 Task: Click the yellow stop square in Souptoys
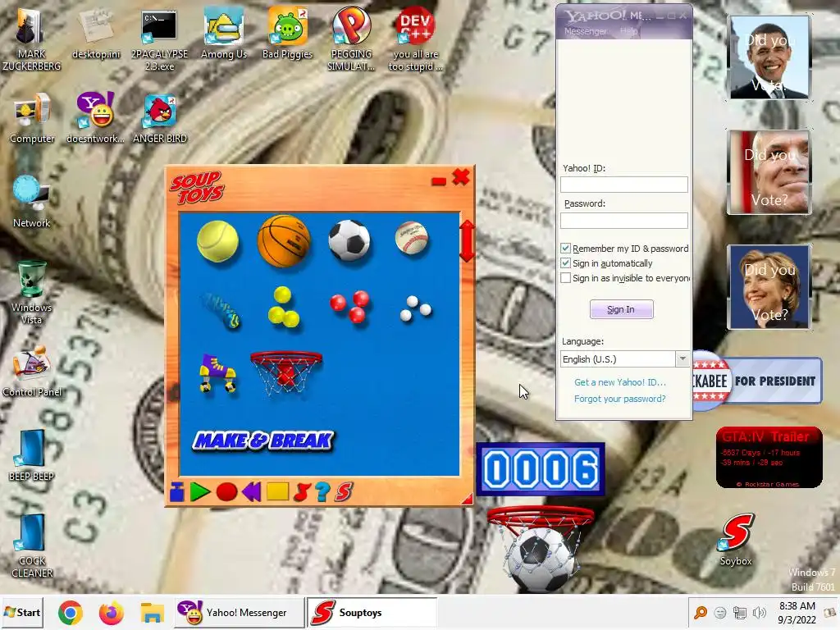coord(277,491)
